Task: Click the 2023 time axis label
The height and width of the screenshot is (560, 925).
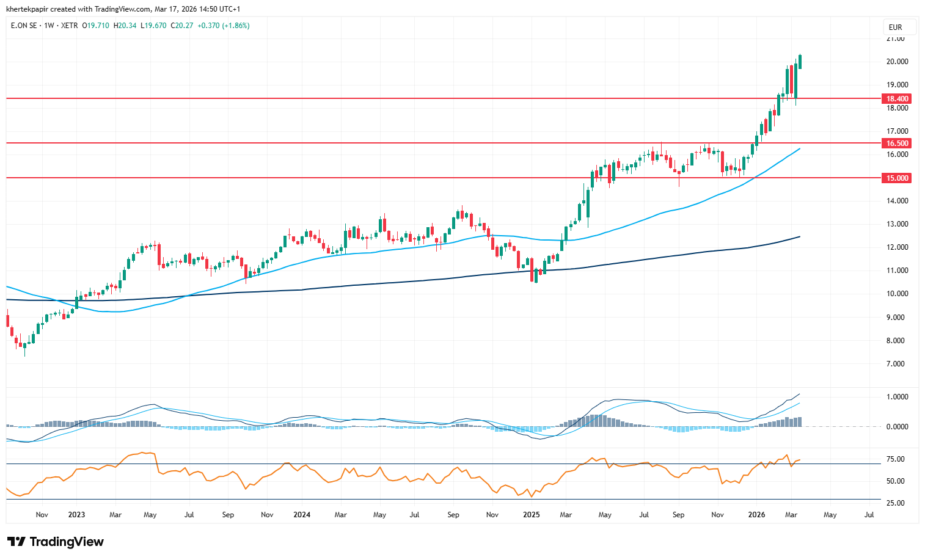Action: 76,515
